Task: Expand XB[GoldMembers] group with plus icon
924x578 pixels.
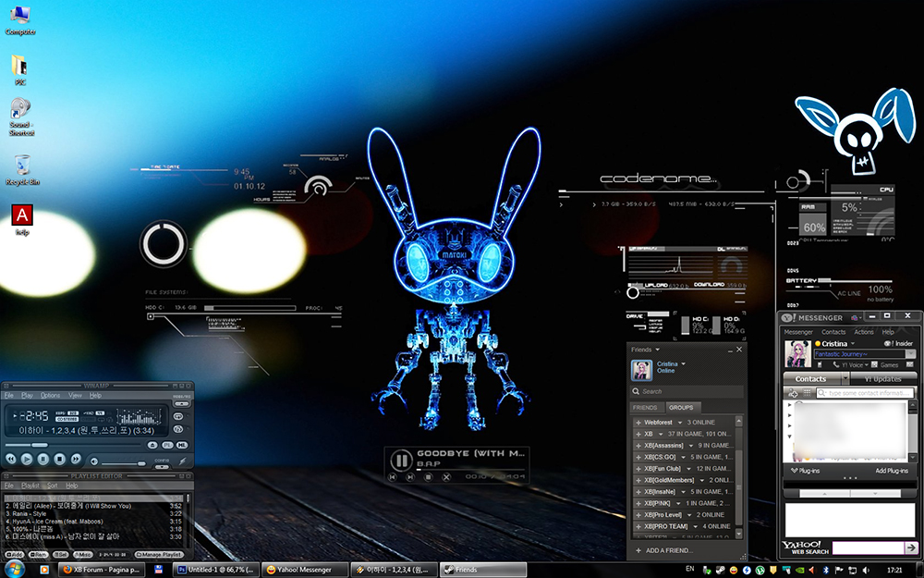Action: [x=638, y=480]
